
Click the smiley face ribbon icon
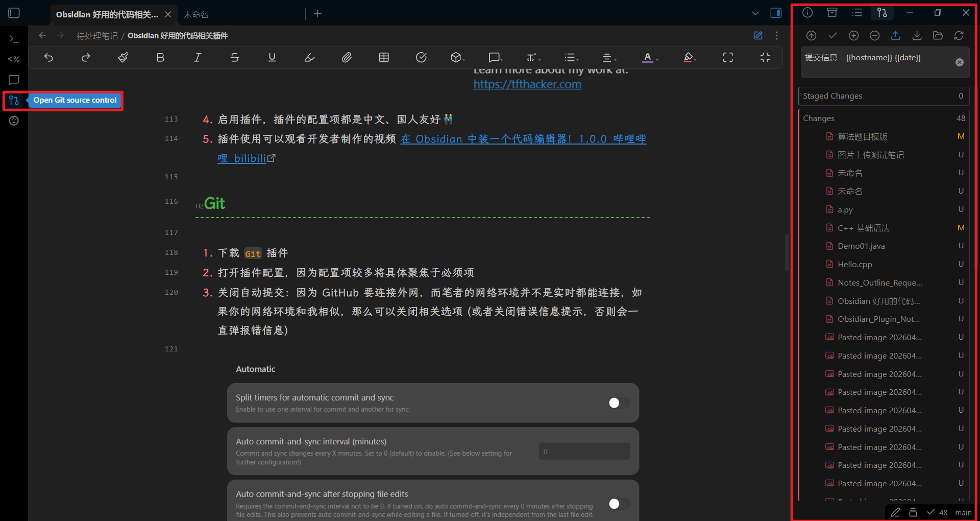pos(14,121)
